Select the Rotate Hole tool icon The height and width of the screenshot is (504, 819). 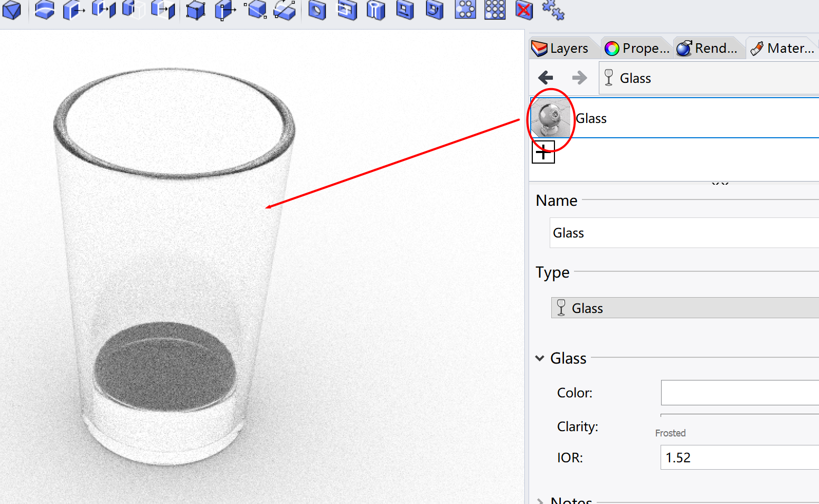pos(435,10)
